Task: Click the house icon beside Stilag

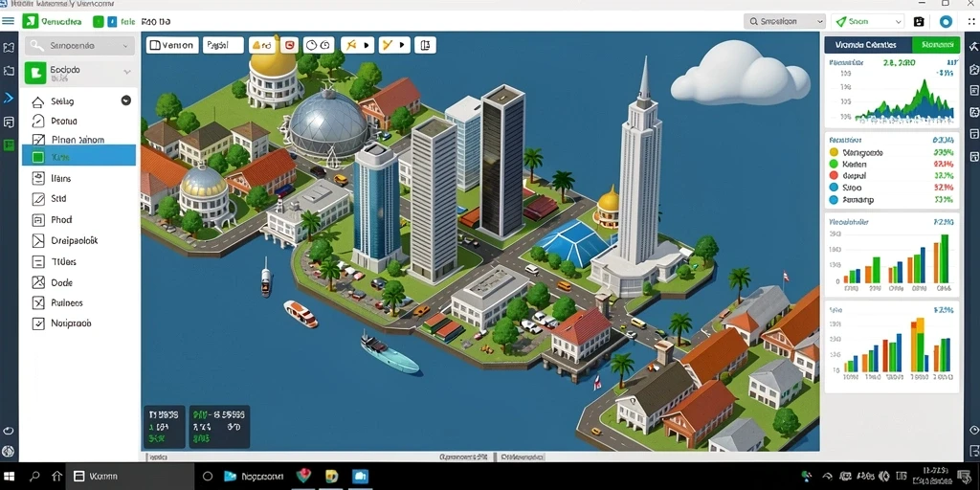Action: (x=38, y=101)
